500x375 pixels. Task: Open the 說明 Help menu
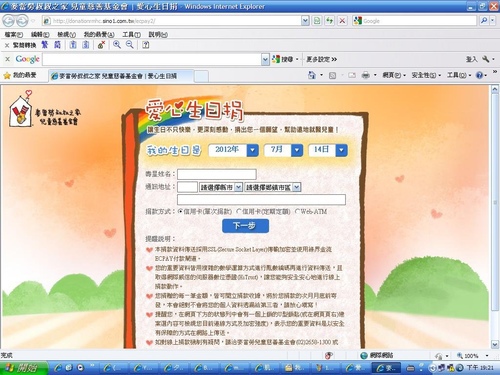click(158, 34)
